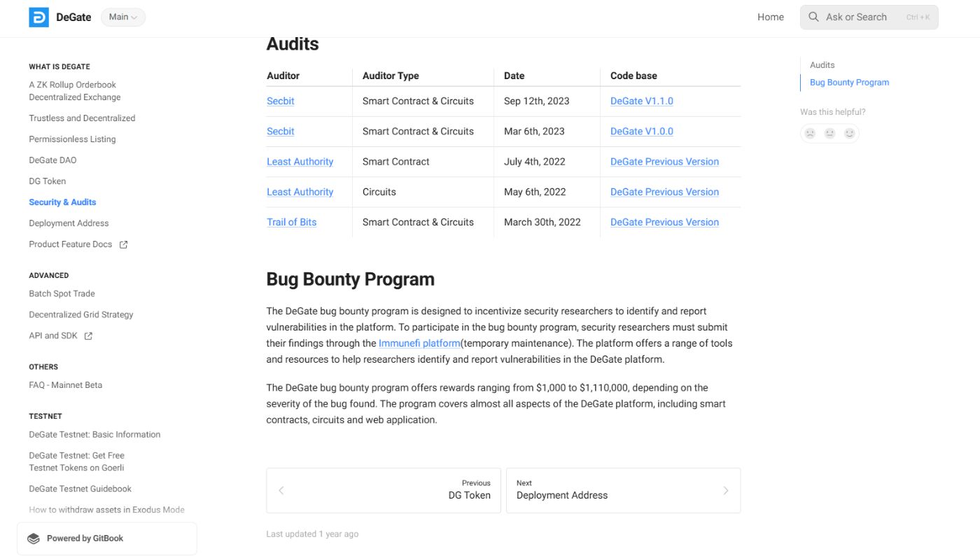The height and width of the screenshot is (556, 980).
Task: Click the search magnifier icon
Action: click(813, 17)
